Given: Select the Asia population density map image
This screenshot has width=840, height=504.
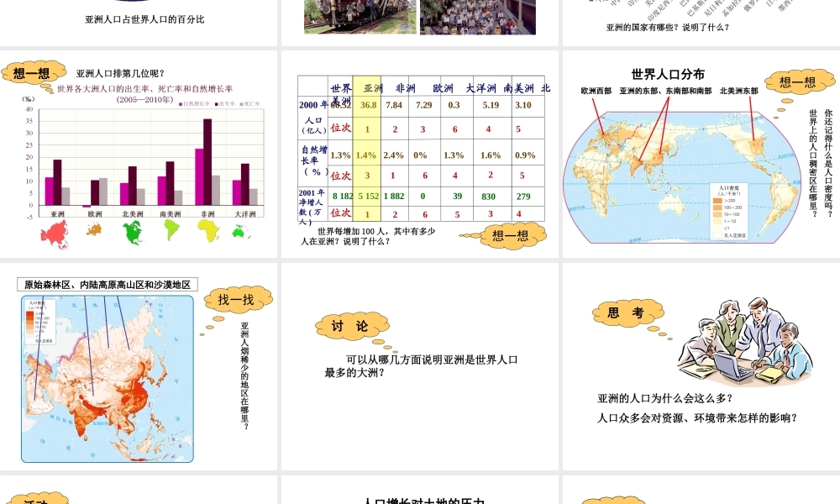Looking at the screenshot, I should point(108,379).
